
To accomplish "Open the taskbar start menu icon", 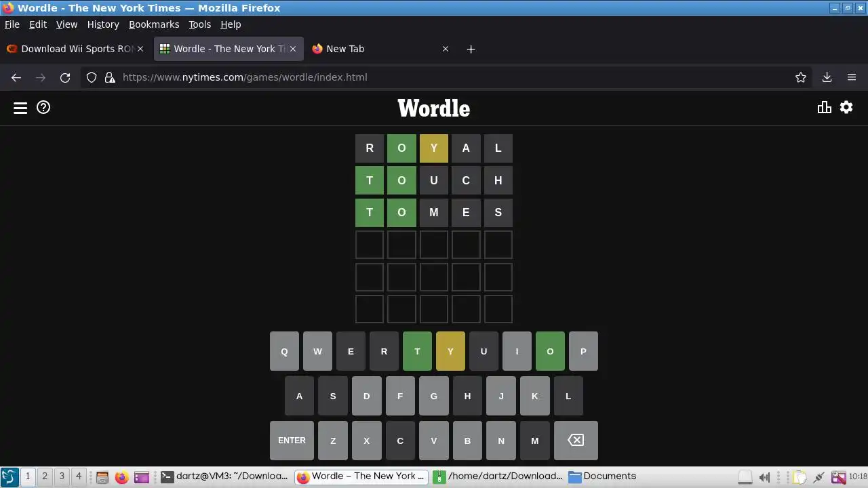I will point(9,477).
